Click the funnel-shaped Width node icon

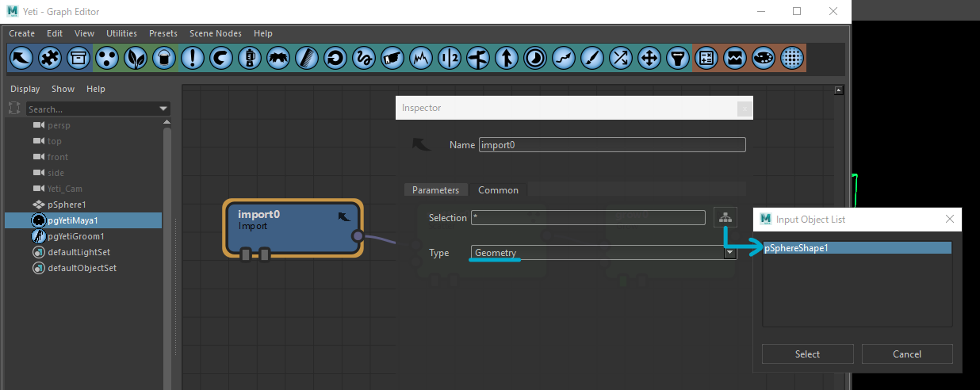(678, 57)
